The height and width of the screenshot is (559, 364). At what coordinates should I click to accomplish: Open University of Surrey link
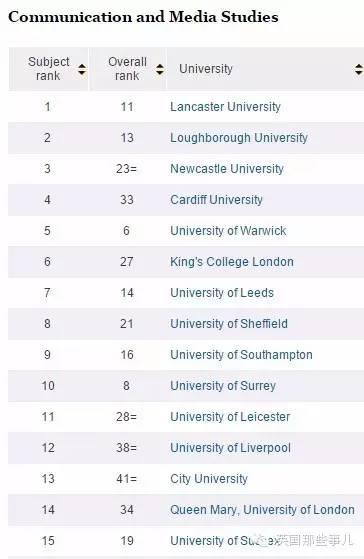tap(223, 386)
